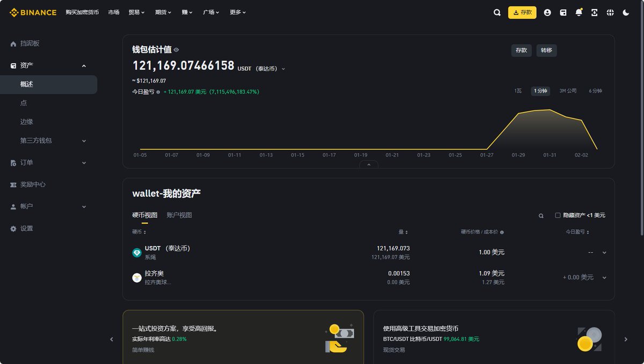This screenshot has height=364, width=644.
Task: Click the BTC/USDT 99,064.81 美元 price
Action: (462, 339)
